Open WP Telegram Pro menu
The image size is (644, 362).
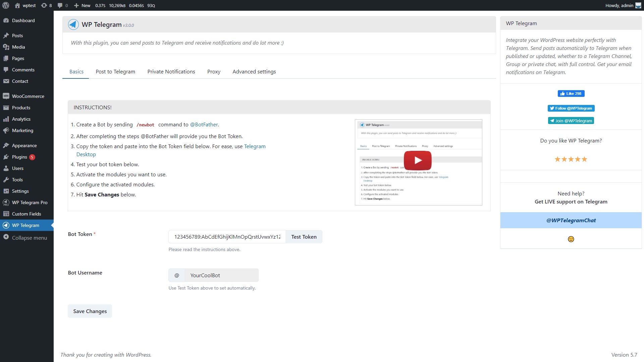(27, 202)
